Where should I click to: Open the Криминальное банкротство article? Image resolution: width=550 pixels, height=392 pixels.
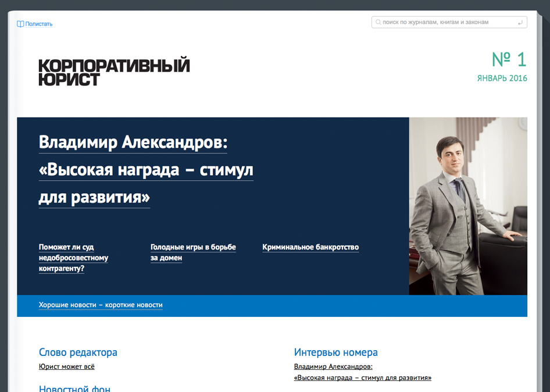point(310,247)
